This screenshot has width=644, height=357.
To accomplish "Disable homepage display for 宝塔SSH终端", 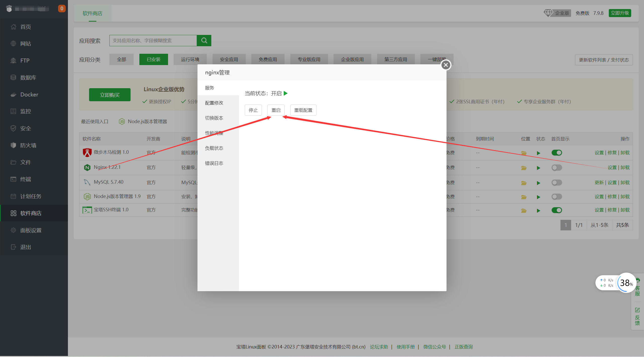I will tap(556, 210).
